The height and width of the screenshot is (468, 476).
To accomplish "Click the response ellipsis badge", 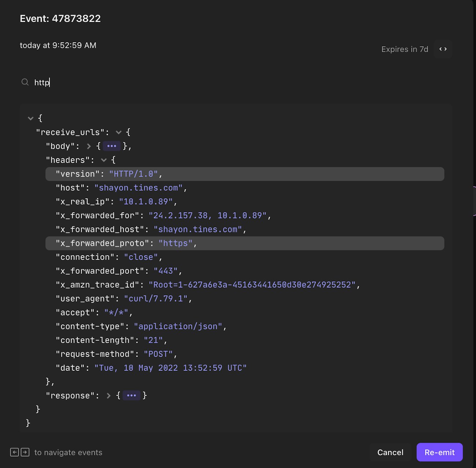I will 131,395.
